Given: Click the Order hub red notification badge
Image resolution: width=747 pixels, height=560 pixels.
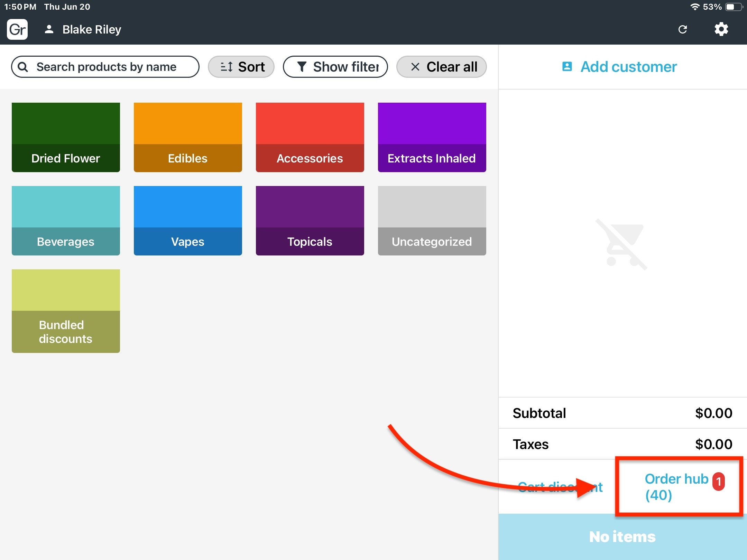Looking at the screenshot, I should pyautogui.click(x=718, y=481).
